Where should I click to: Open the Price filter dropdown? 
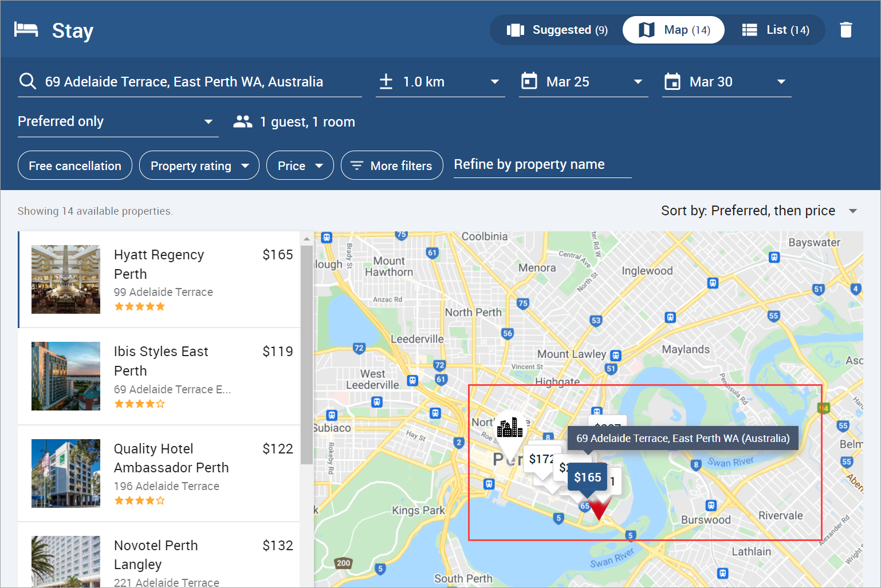(x=300, y=165)
